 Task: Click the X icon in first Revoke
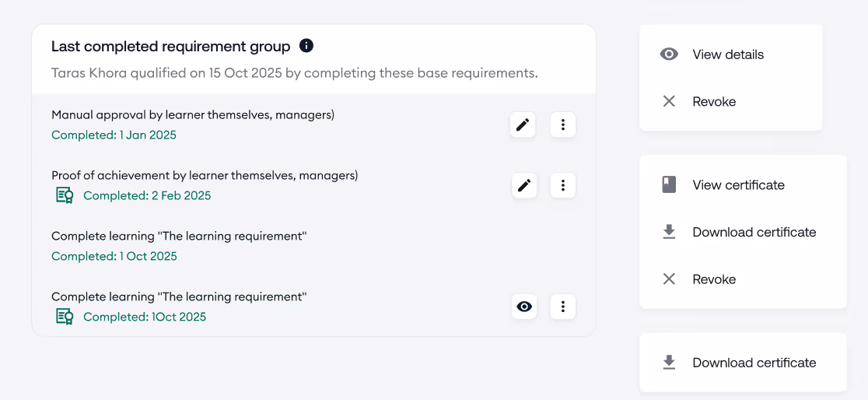click(669, 101)
